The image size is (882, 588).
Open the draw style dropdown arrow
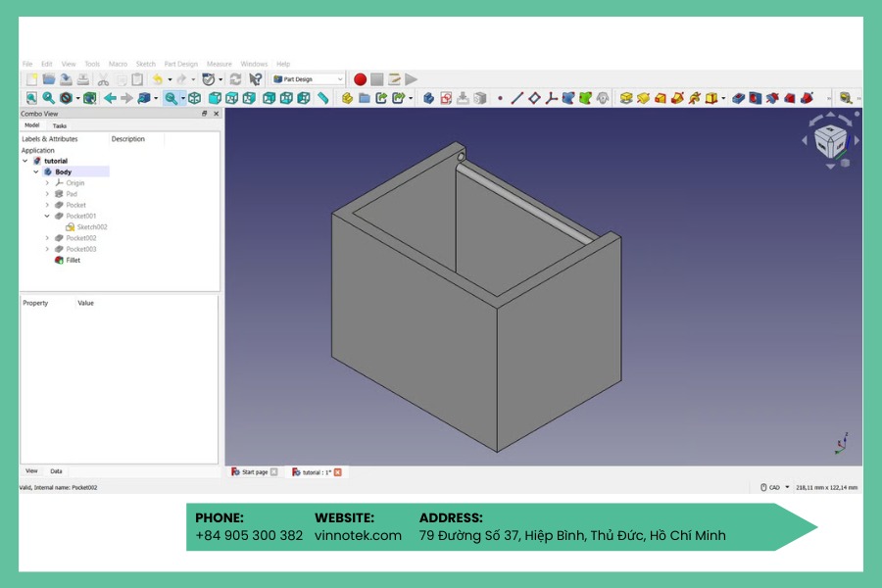pos(77,98)
